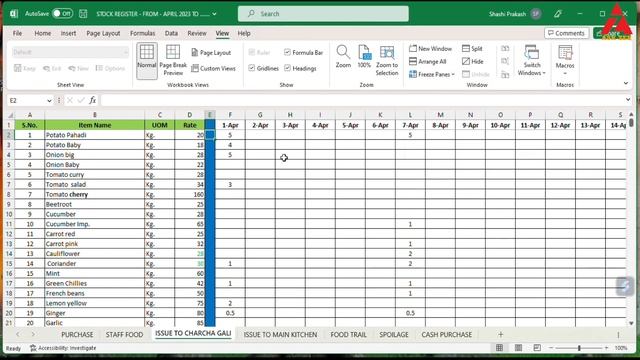Image resolution: width=640 pixels, height=360 pixels.
Task: Switch to Page Layout view in status bar
Action: [518, 348]
